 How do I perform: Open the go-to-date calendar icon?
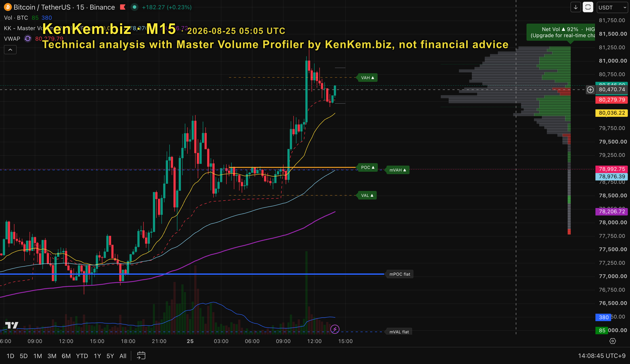141,355
